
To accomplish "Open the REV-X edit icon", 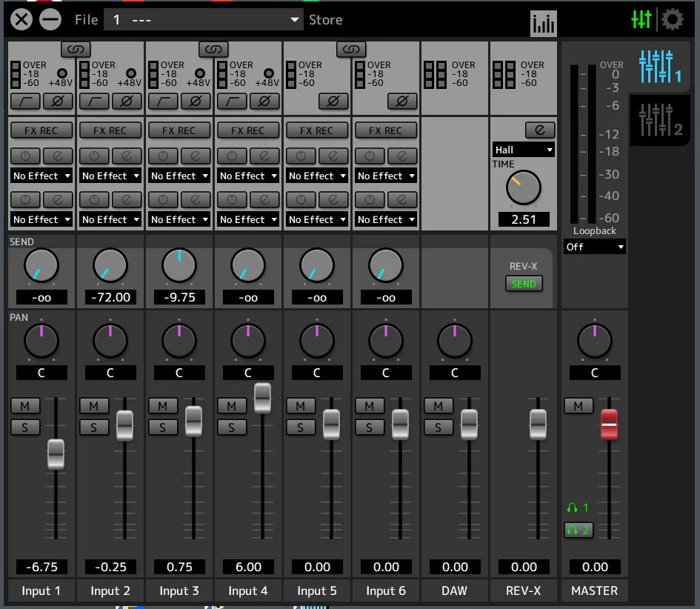I will click(539, 130).
